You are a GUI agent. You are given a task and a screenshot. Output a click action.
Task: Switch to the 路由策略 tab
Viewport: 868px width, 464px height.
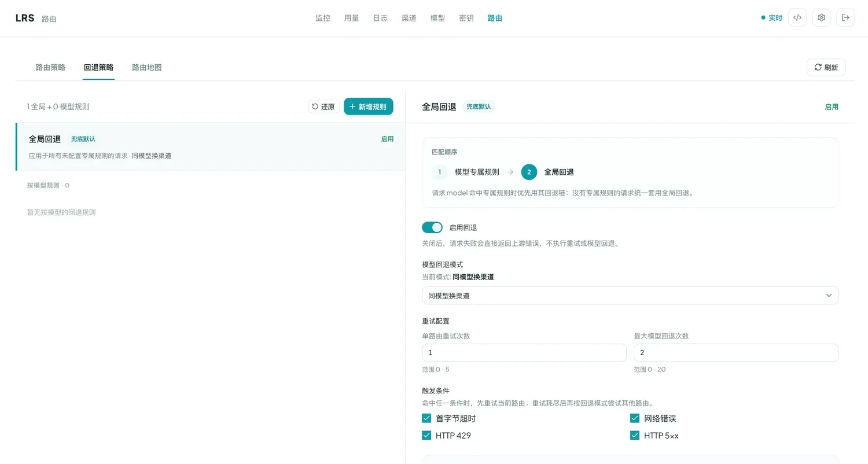pyautogui.click(x=50, y=67)
